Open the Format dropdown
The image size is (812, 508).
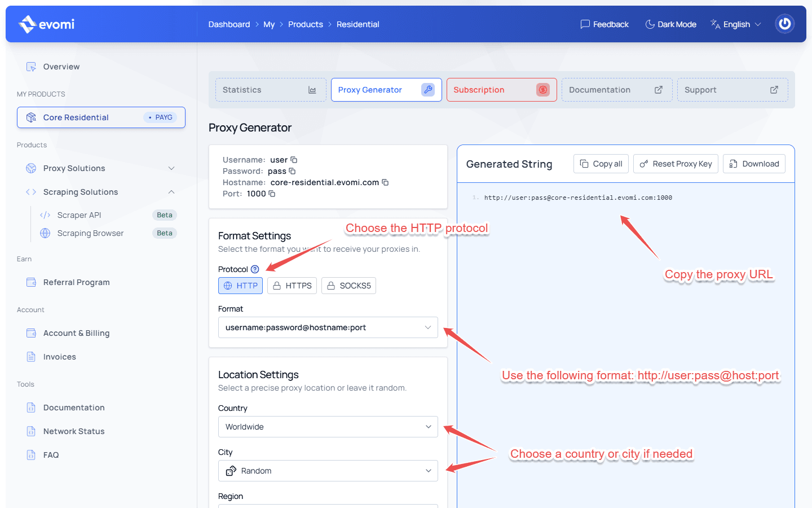[x=328, y=327]
